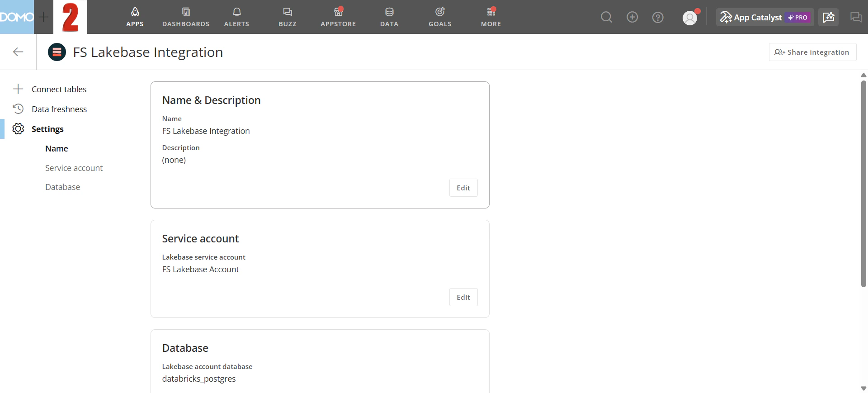Screen dimensions: 868x393
Task: Click the page title FS Lakebase Integration
Action: click(148, 52)
